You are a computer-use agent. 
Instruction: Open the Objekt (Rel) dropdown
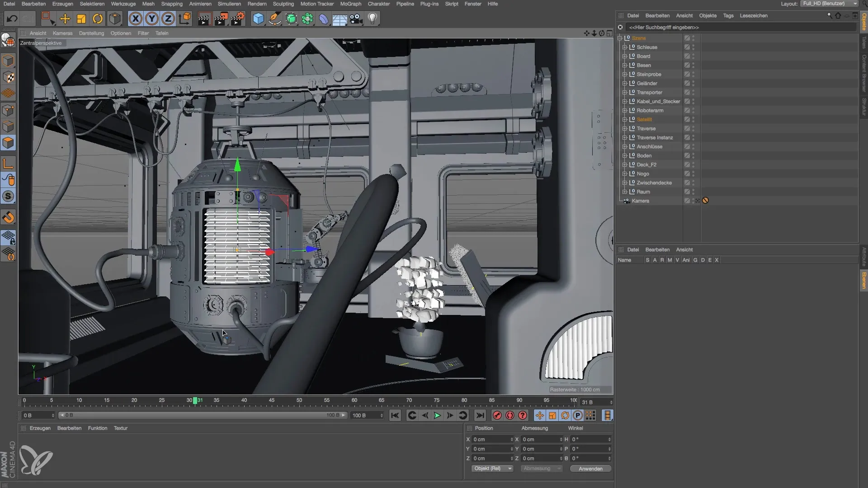tap(492, 469)
